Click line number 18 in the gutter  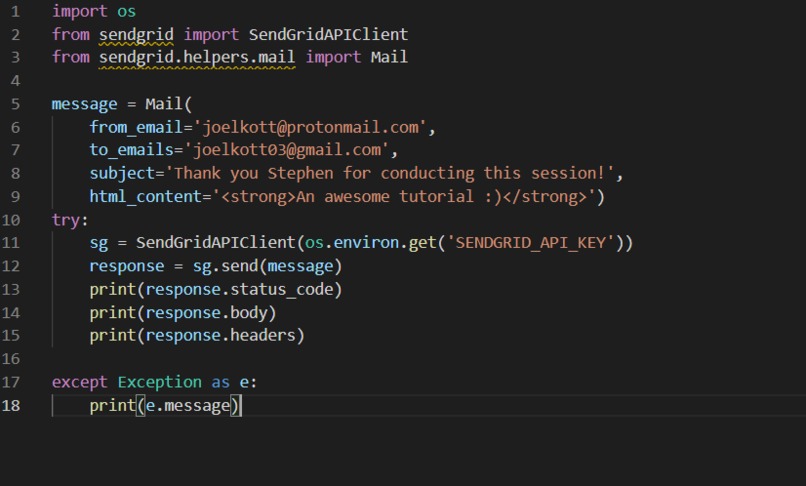11,405
